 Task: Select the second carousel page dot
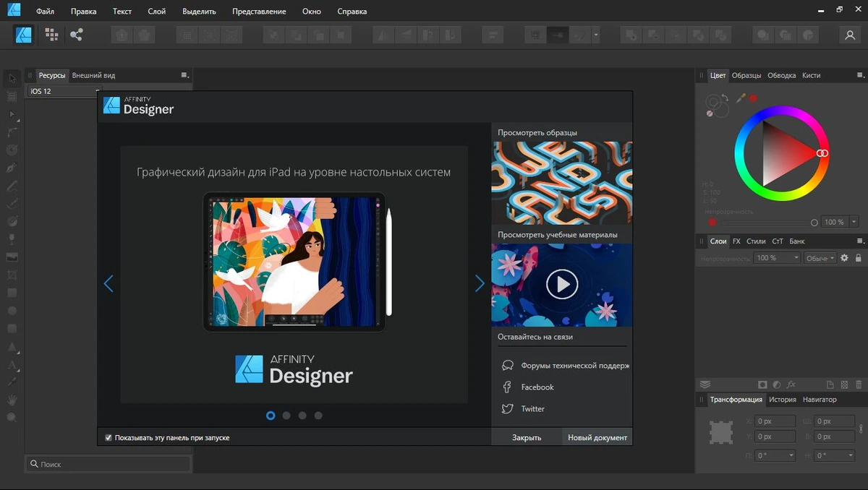point(286,416)
